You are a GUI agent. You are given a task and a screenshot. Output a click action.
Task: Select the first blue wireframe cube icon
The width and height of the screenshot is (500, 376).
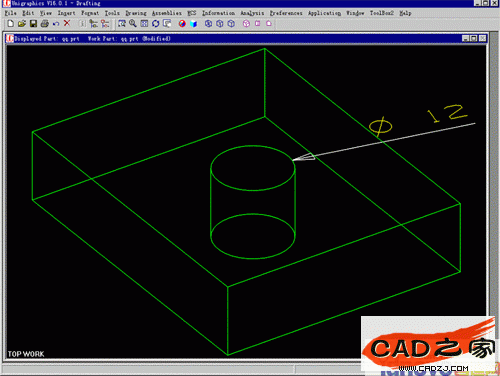[x=208, y=24]
